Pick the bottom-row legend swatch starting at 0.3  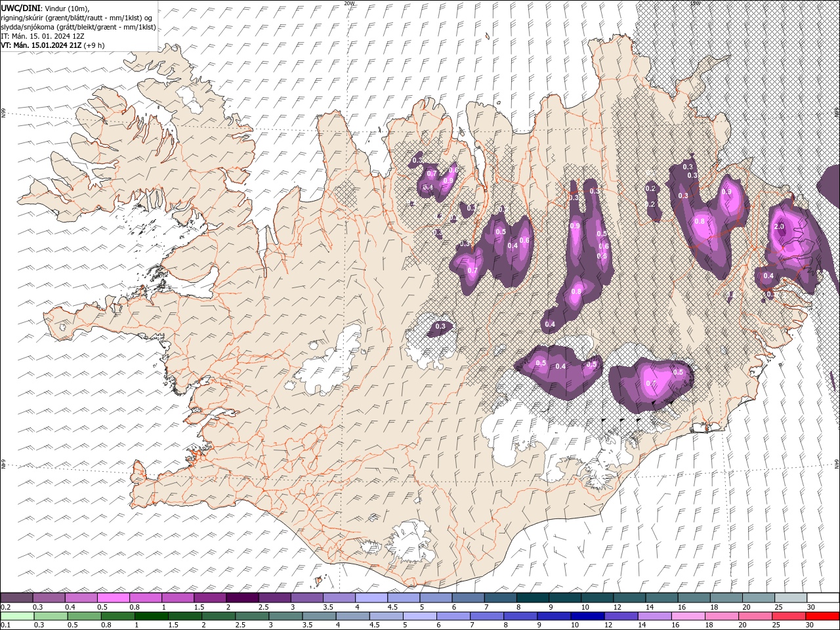click(52, 616)
